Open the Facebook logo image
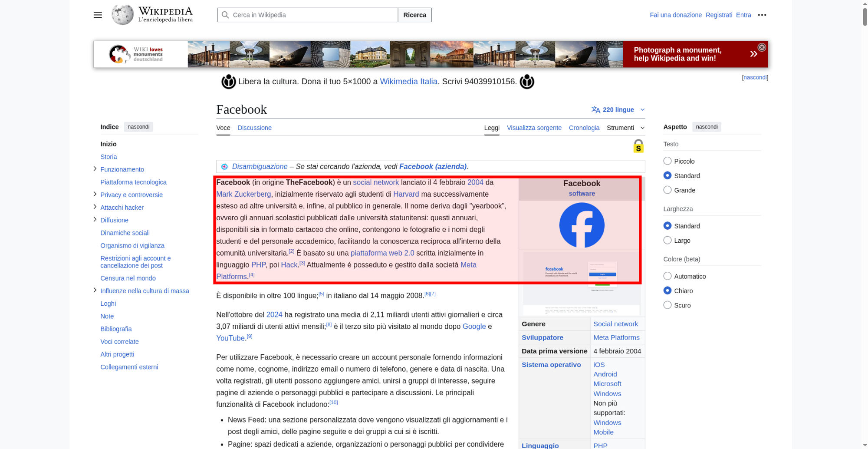 coord(582,225)
